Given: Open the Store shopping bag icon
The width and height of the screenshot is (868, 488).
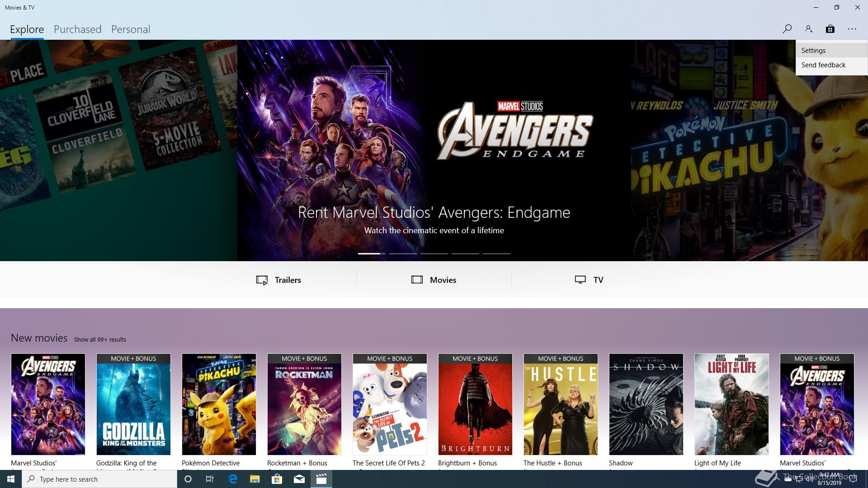Looking at the screenshot, I should (x=830, y=29).
